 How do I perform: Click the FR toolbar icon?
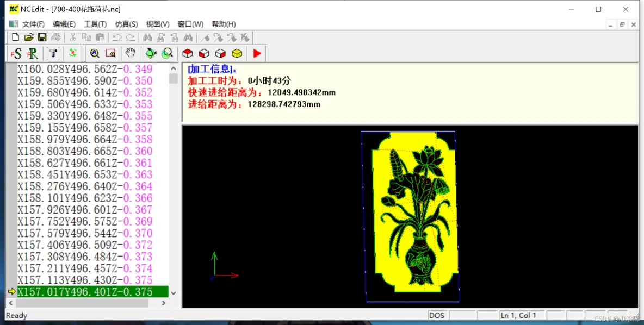33,53
